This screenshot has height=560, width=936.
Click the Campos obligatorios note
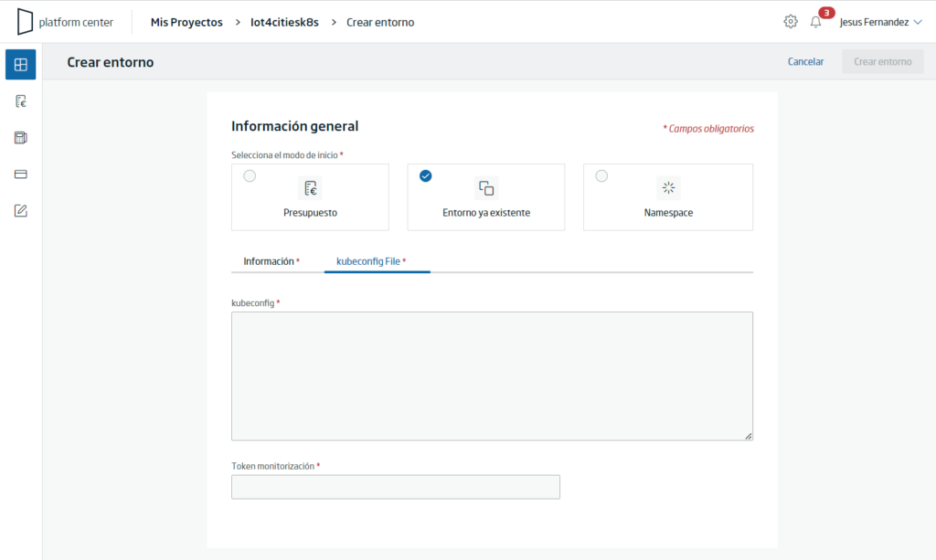tap(708, 129)
